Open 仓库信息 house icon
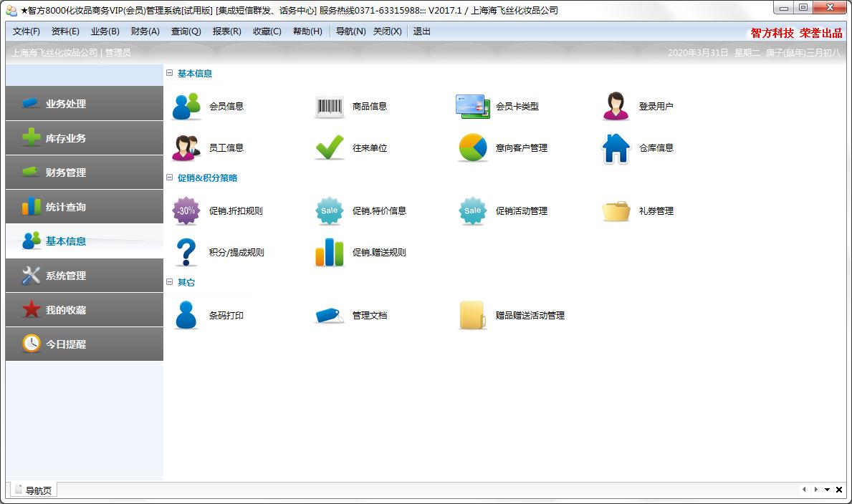Viewport: 852px width, 504px height. pos(616,148)
